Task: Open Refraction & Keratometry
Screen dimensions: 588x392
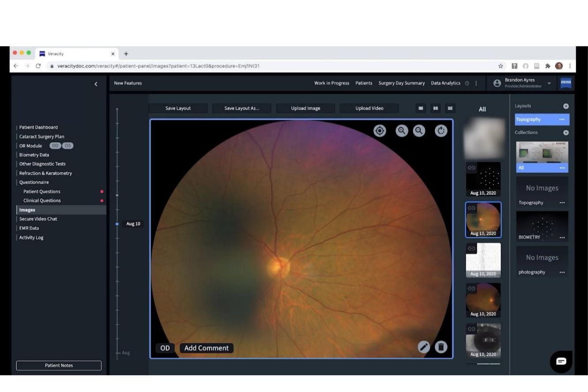Action: pos(45,173)
